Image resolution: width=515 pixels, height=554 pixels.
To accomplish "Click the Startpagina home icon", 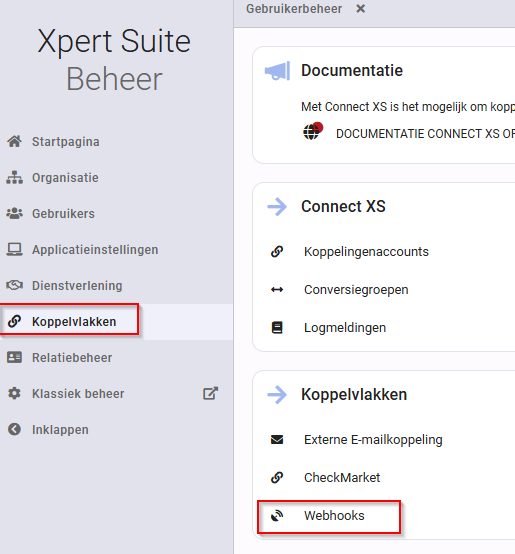I will tap(14, 141).
